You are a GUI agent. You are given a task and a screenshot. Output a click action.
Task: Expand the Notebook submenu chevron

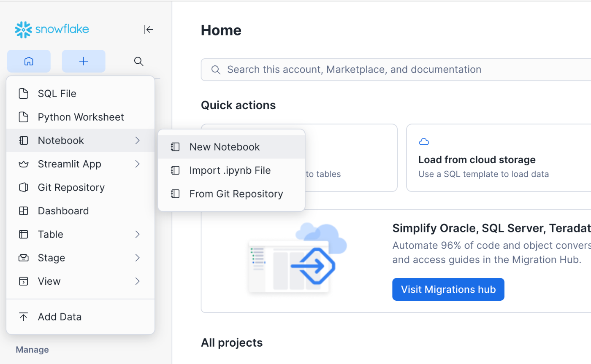pyautogui.click(x=137, y=140)
